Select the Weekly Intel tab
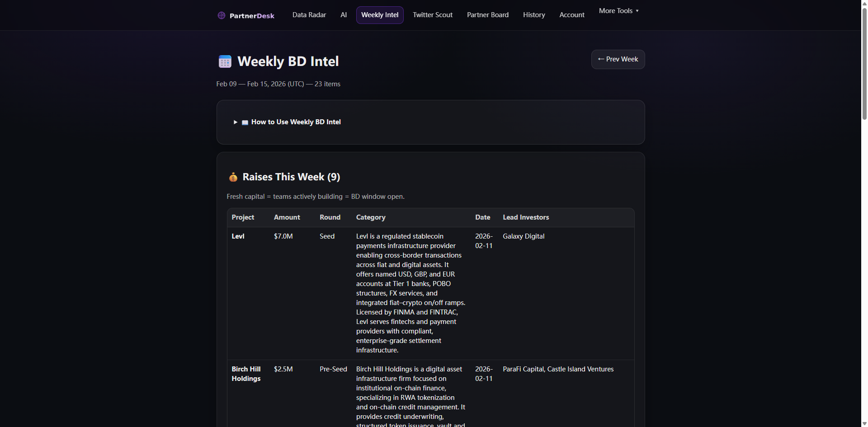This screenshot has width=868, height=427. click(380, 15)
